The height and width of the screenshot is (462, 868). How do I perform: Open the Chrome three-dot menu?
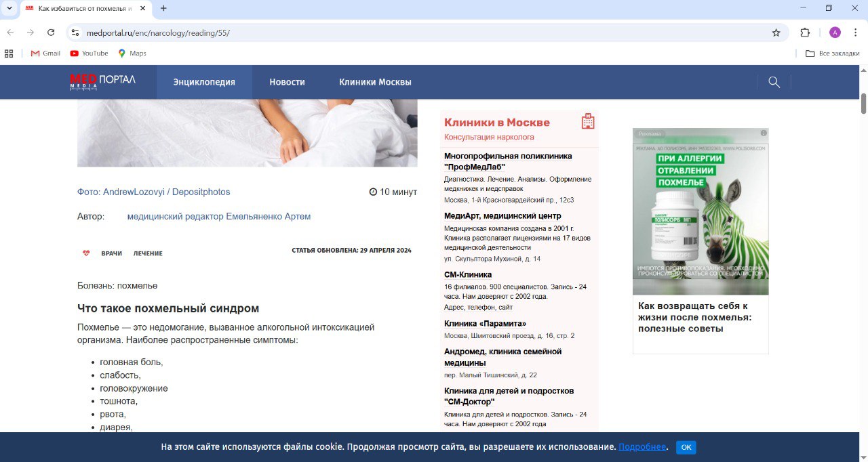[x=855, y=33]
